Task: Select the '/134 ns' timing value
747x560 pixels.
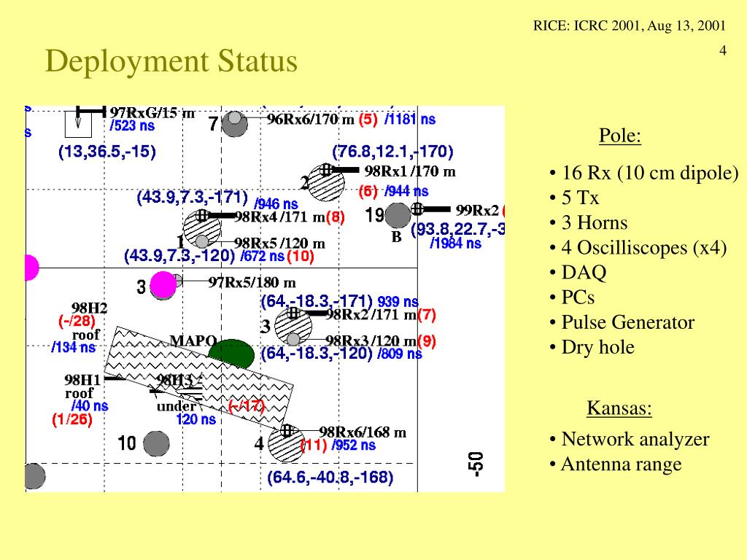Action: [74, 347]
